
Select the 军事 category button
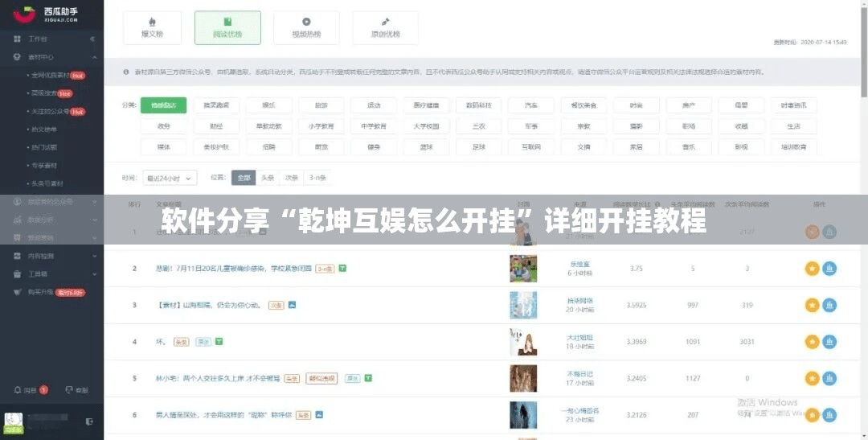tap(531, 126)
